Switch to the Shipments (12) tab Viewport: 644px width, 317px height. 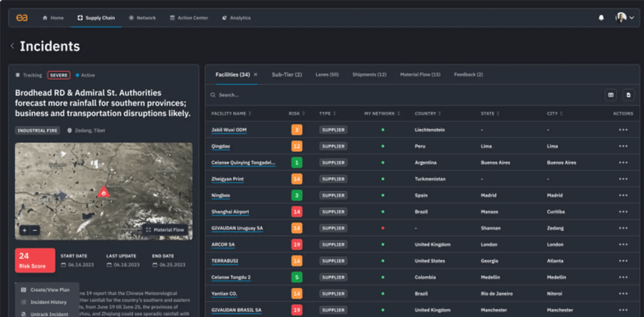tap(369, 75)
